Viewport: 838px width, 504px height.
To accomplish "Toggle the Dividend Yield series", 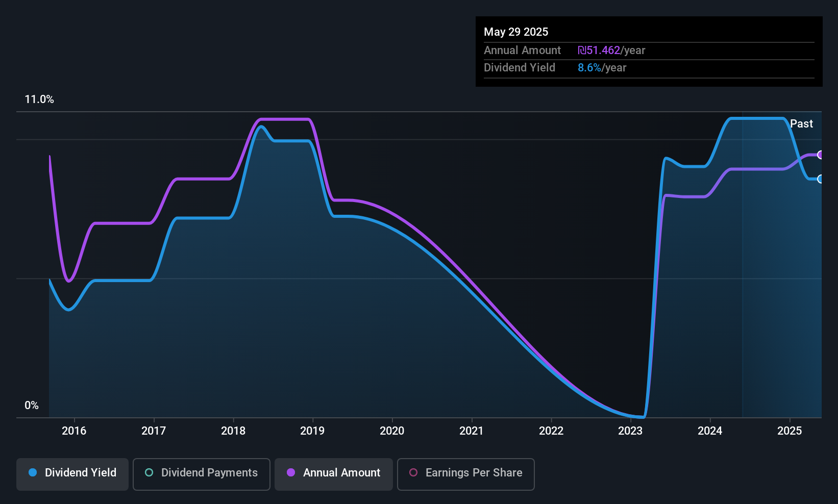I will [72, 474].
